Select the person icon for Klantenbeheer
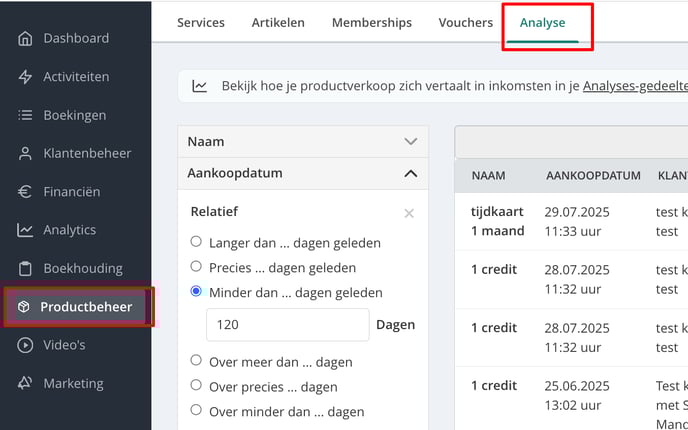The image size is (688, 430). 25,154
